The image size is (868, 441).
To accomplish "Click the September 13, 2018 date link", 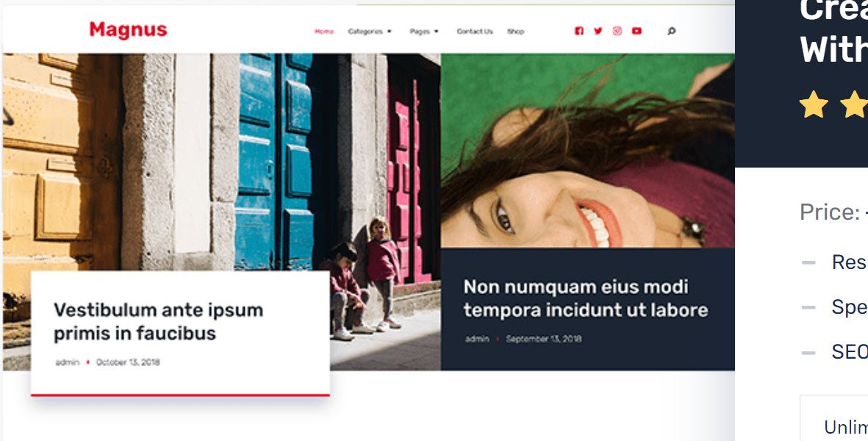I will (544, 339).
